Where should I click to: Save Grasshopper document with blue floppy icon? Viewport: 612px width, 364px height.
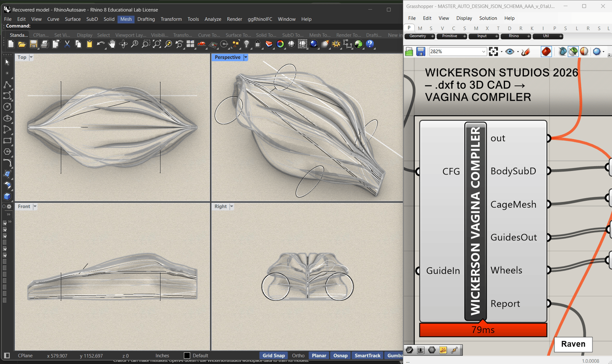pyautogui.click(x=421, y=51)
